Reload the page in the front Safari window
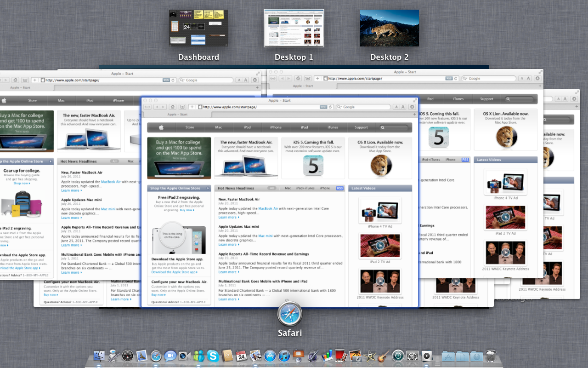This screenshot has width=588, height=368. click(331, 107)
